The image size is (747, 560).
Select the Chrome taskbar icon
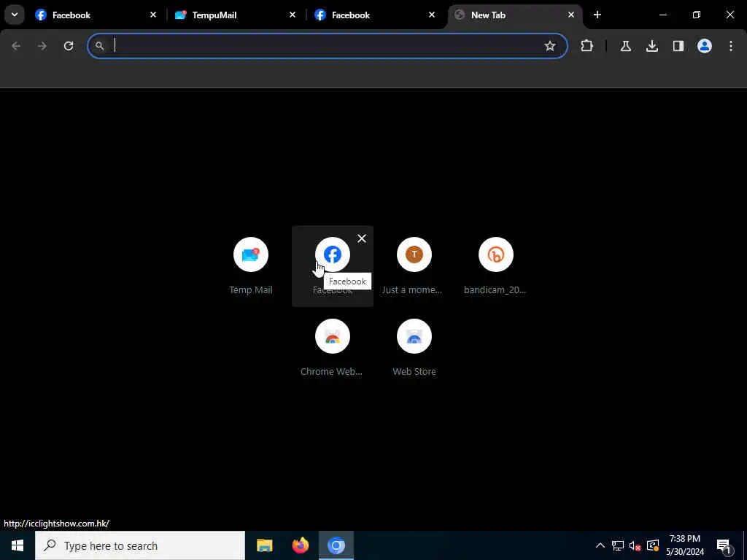click(x=336, y=545)
